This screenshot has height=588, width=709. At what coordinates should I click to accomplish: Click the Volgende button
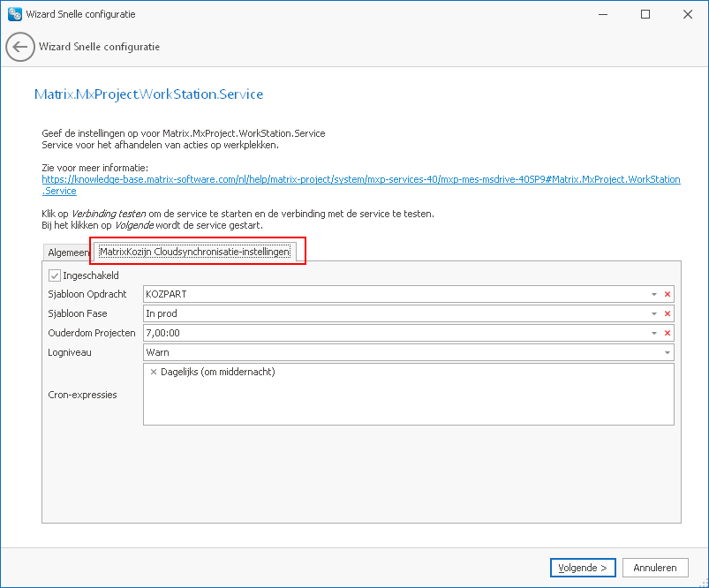click(x=582, y=568)
